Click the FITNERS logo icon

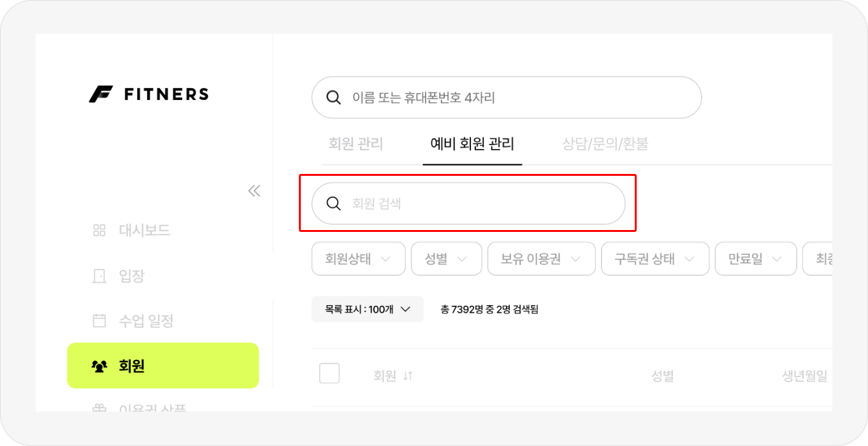pos(101,94)
